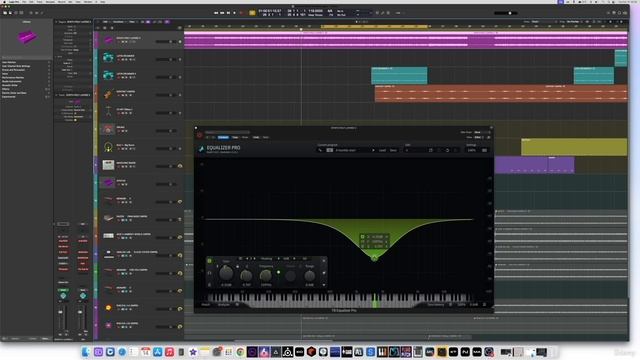Click the drum machine track icon

click(x=108, y=165)
